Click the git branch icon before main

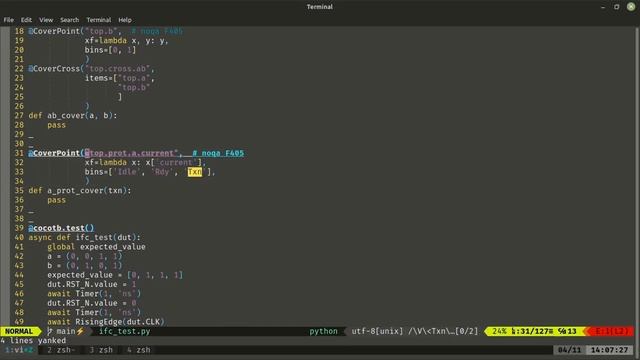50,331
